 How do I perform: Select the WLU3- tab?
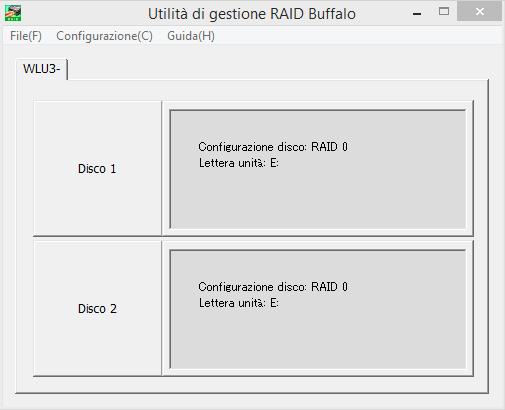(x=42, y=69)
